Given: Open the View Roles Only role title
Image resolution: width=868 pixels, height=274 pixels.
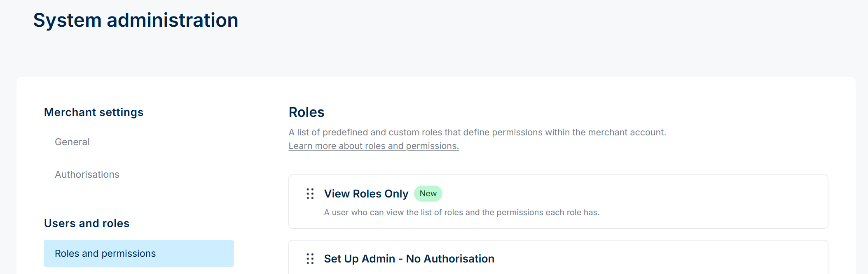Looking at the screenshot, I should point(366,194).
